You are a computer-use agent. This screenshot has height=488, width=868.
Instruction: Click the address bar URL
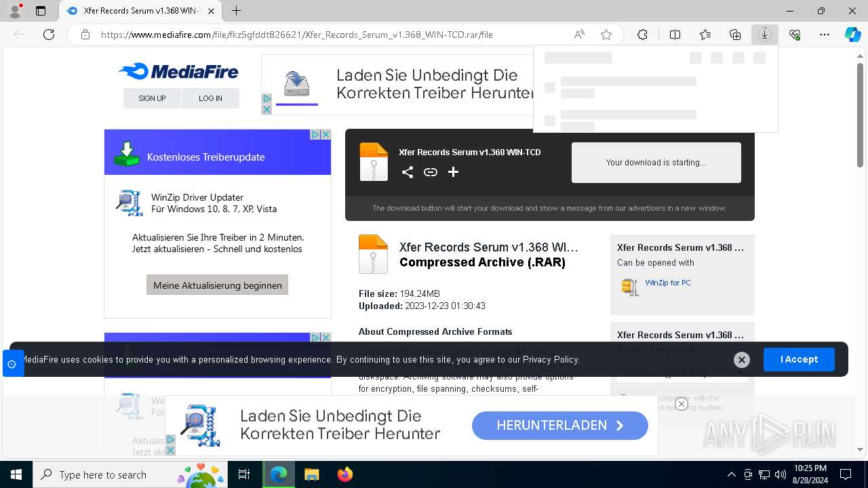pos(297,35)
